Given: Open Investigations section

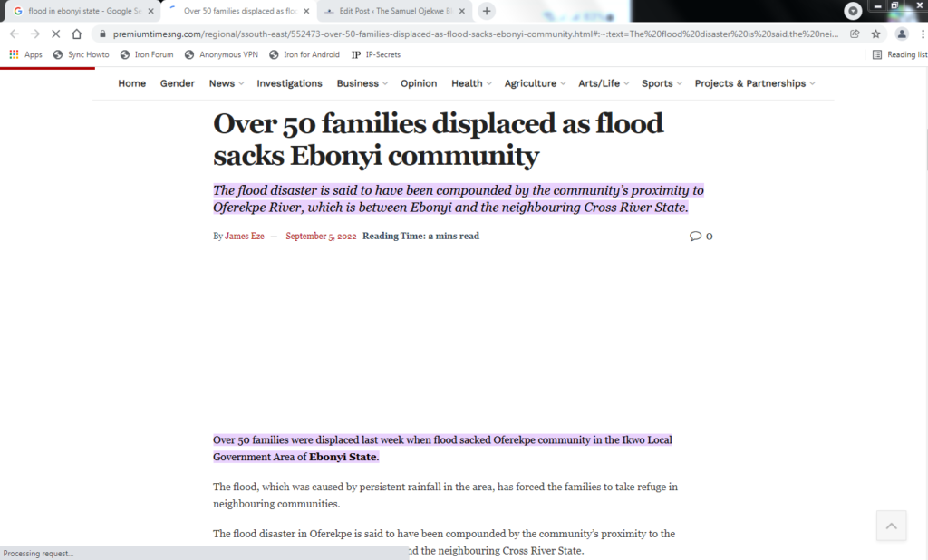Looking at the screenshot, I should coord(289,83).
